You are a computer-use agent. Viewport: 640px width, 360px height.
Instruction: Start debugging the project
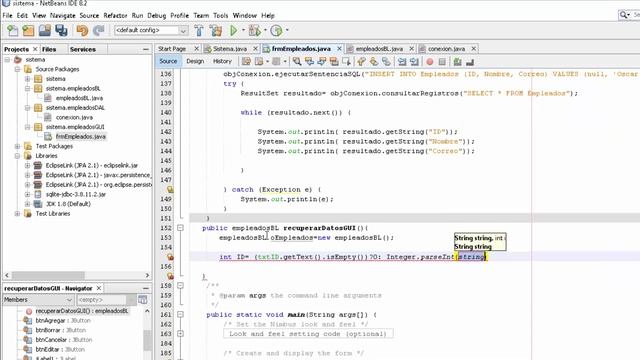[254, 31]
